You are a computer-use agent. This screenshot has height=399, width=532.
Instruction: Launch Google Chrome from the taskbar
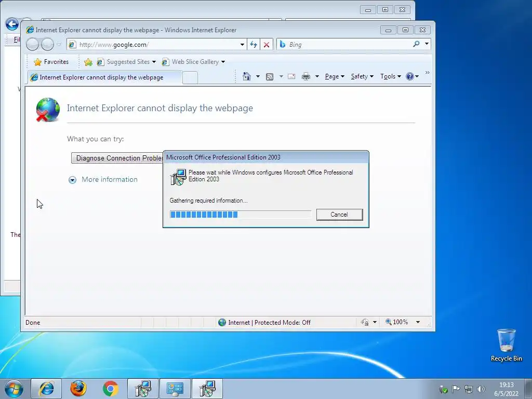[x=110, y=389]
